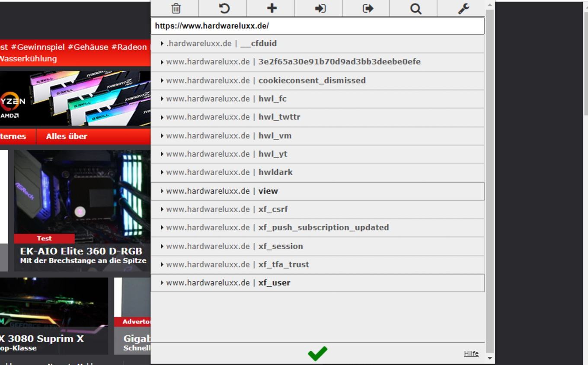
Task: Select the hwl_twttr cookie name
Action: [279, 117]
